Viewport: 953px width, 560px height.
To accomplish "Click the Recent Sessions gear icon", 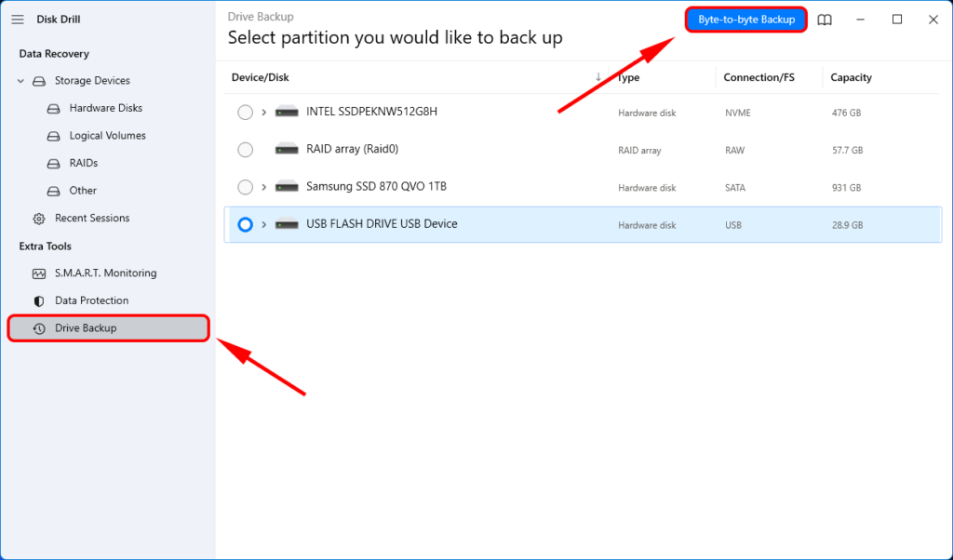I will tap(39, 219).
